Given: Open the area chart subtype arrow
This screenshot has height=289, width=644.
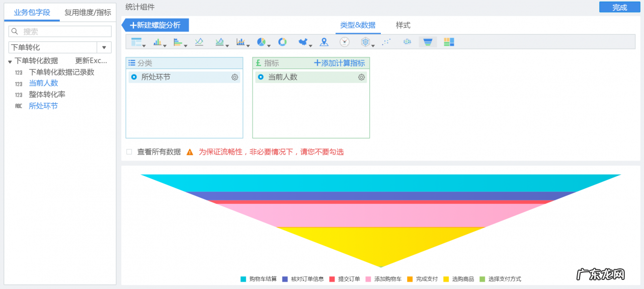Looking at the screenshot, I should (x=227, y=45).
